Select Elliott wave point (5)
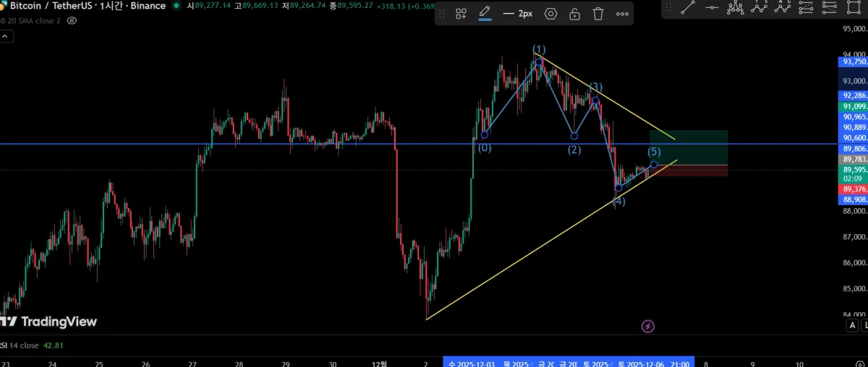Viewport: 868px width, 367px height. 654,165
